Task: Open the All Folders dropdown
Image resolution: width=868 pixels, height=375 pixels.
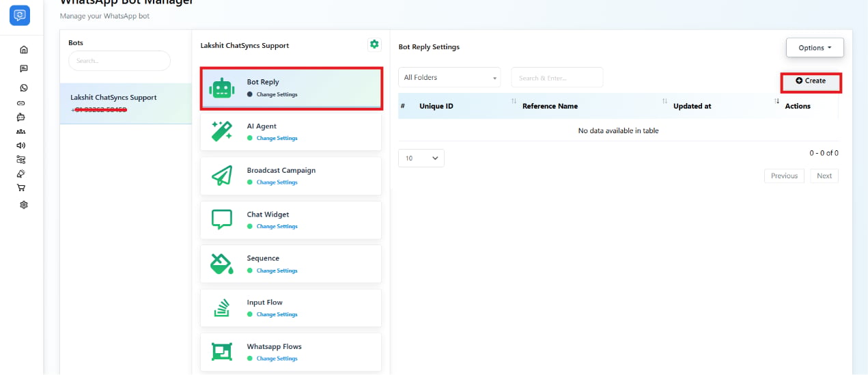Action: pyautogui.click(x=449, y=77)
